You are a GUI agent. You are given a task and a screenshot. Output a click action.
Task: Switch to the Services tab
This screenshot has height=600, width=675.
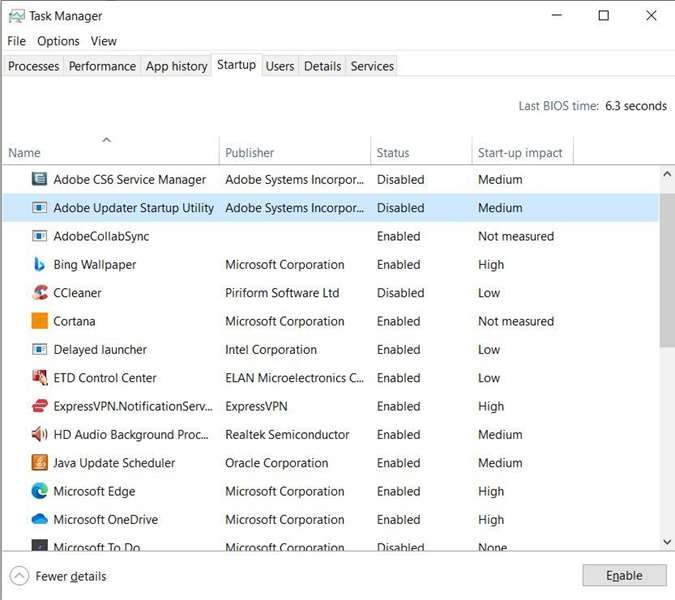pyautogui.click(x=372, y=66)
